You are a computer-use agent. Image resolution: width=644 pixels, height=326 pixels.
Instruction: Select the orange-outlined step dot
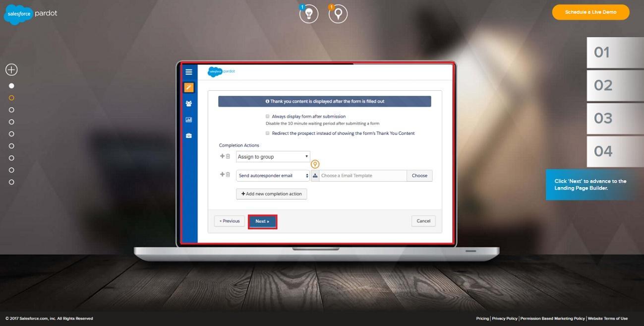pos(11,98)
